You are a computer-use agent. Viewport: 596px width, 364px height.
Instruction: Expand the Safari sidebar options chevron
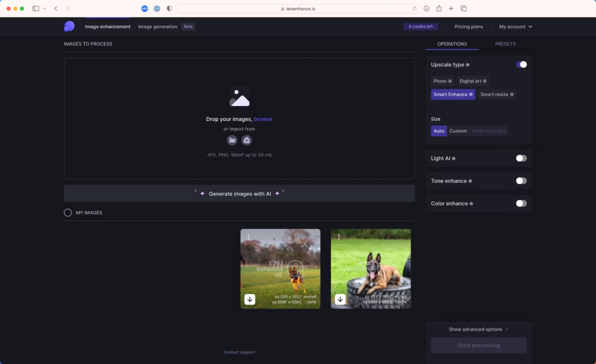44,9
